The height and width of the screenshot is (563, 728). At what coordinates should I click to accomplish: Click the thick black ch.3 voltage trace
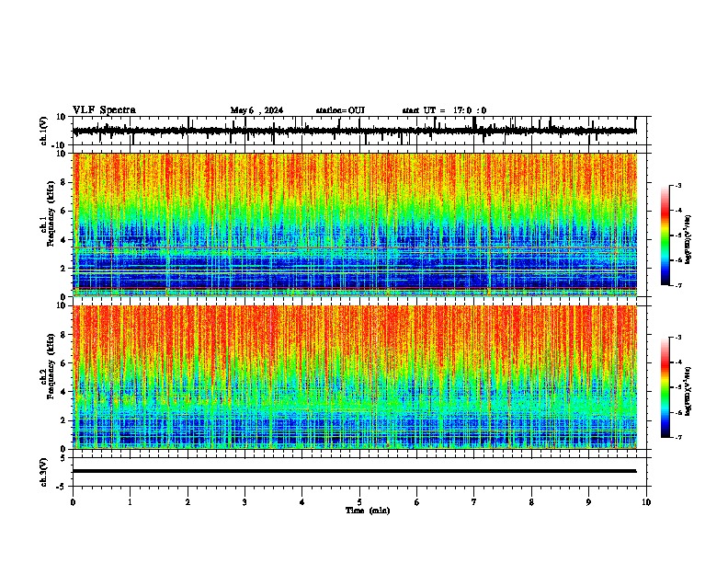point(355,471)
